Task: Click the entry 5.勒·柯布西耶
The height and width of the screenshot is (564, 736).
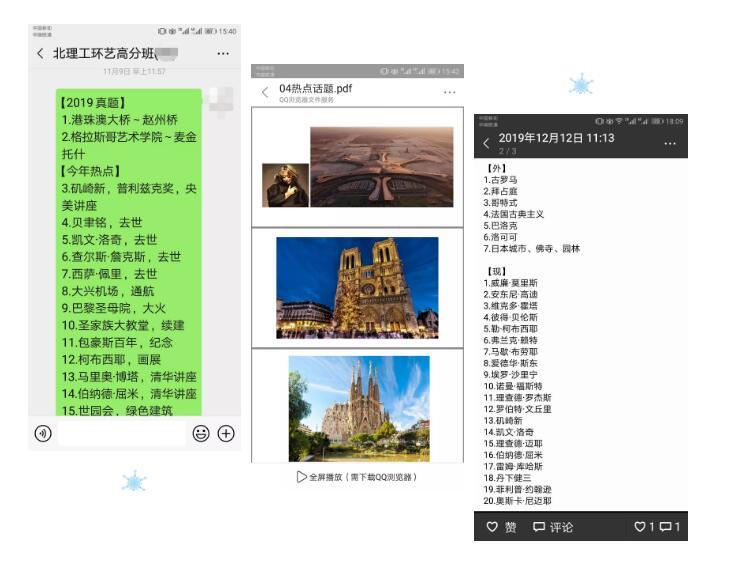Action: click(511, 328)
